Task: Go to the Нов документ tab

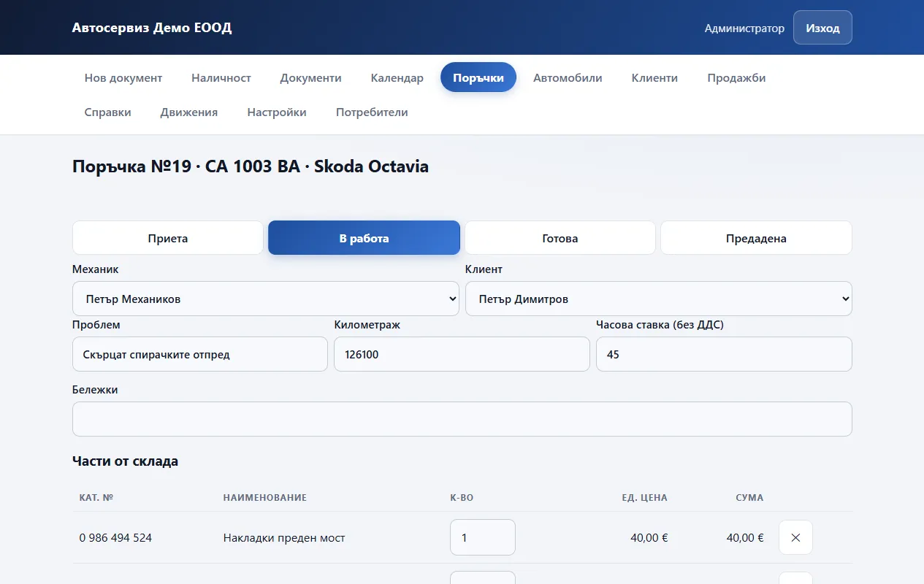Action: (123, 77)
